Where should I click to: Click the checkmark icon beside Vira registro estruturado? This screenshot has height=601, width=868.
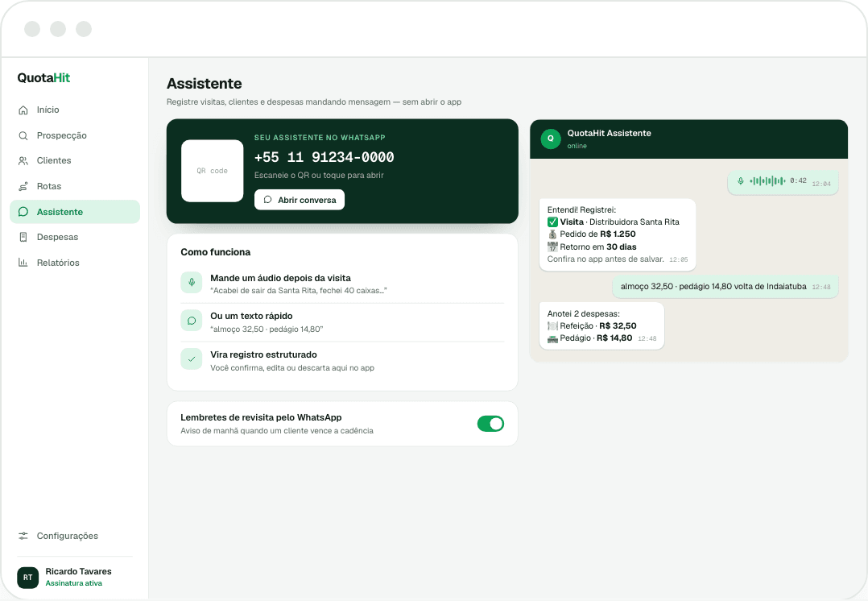[x=192, y=359]
